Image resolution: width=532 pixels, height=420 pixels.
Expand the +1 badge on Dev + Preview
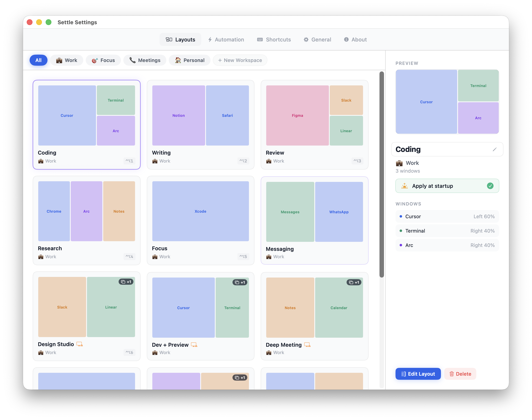[x=239, y=282]
